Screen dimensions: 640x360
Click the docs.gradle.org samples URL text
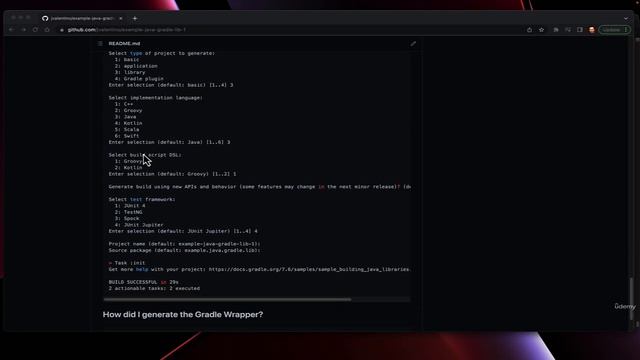tap(309, 269)
